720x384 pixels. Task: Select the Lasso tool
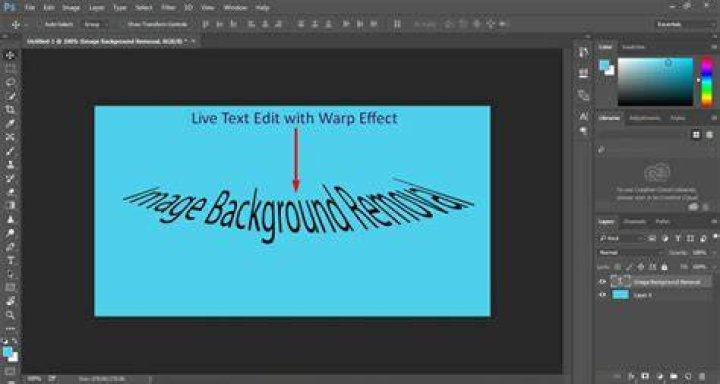click(x=10, y=82)
